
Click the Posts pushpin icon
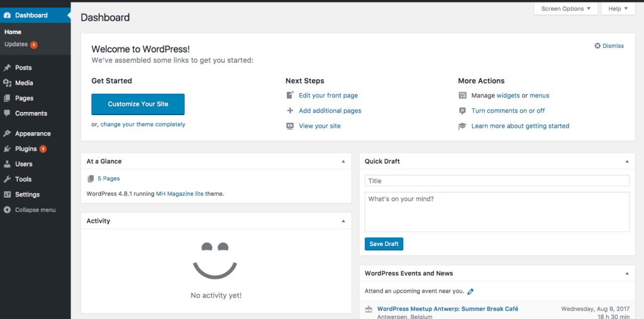pyautogui.click(x=7, y=67)
